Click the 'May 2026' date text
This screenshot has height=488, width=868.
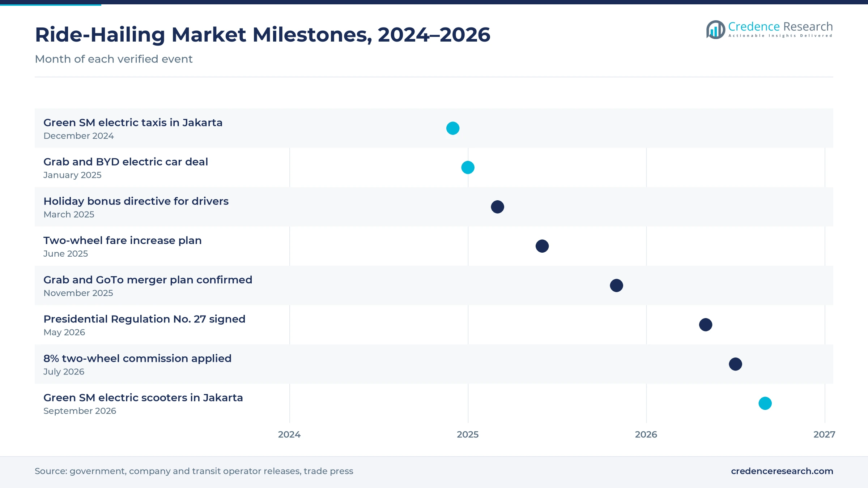pos(64,333)
